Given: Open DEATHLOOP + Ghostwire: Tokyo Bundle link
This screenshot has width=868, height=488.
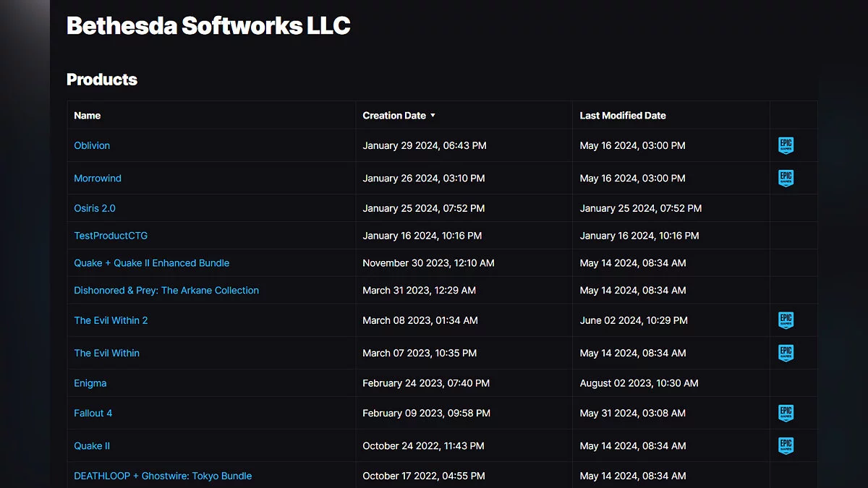Looking at the screenshot, I should (163, 476).
